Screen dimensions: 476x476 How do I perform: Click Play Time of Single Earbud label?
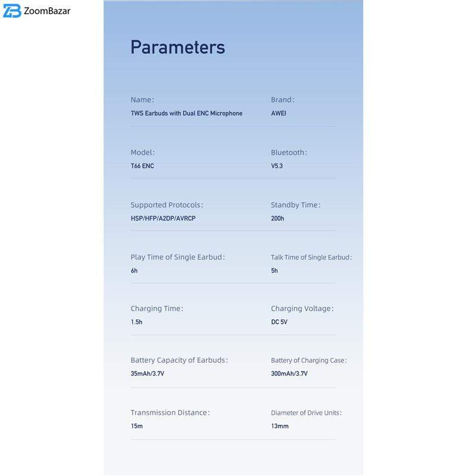[178, 257]
